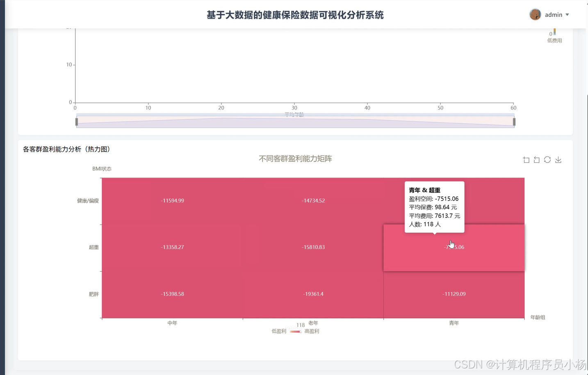Image resolution: width=588 pixels, height=375 pixels.
Task: Click the 不同客群盈利能力矩阵 chart title
Action: pos(295,159)
